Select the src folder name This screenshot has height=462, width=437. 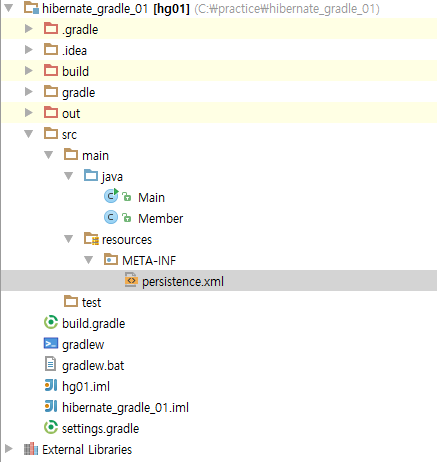tap(69, 135)
